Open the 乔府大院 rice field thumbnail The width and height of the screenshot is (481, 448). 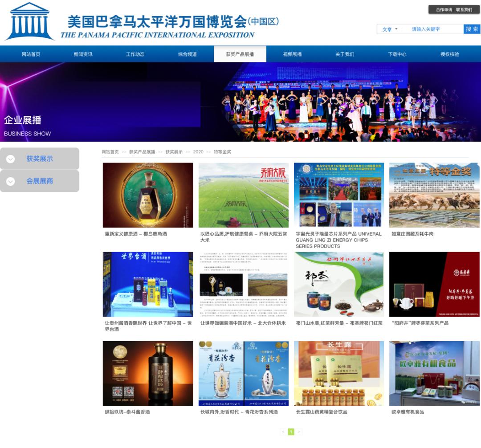coord(244,195)
